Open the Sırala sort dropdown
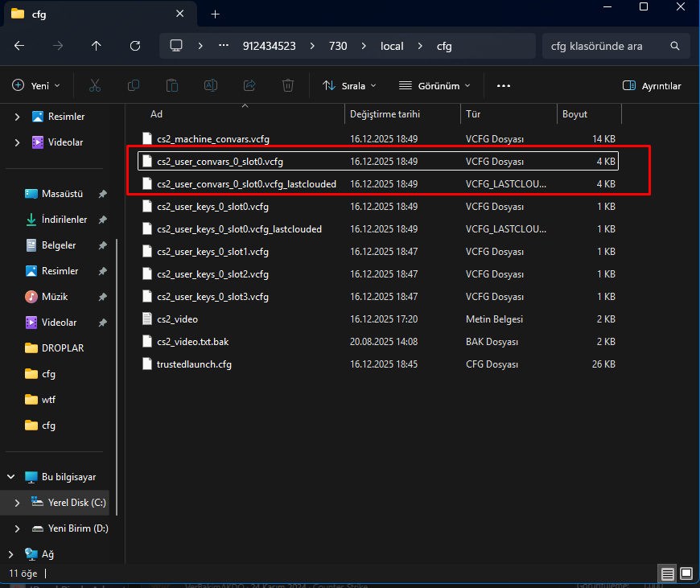Viewport: 700px width, 588px height. [349, 86]
